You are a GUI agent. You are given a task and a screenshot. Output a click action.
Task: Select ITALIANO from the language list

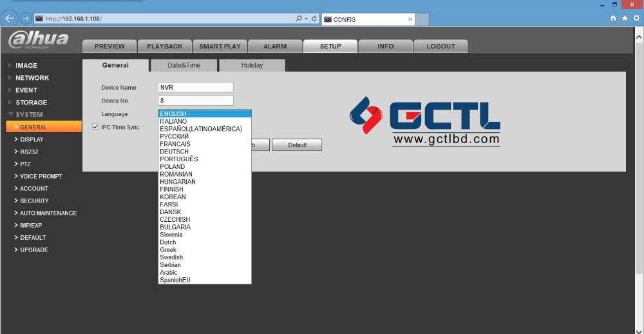(x=173, y=121)
